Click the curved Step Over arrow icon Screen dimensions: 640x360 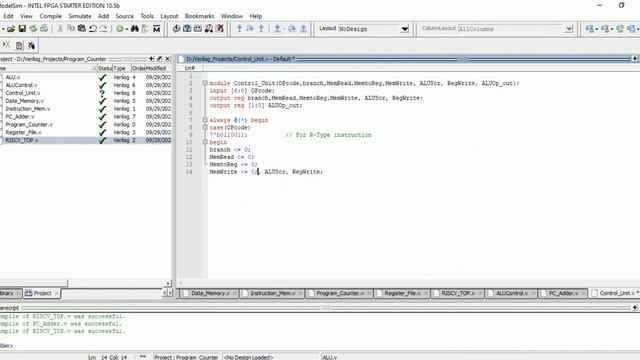[250, 29]
